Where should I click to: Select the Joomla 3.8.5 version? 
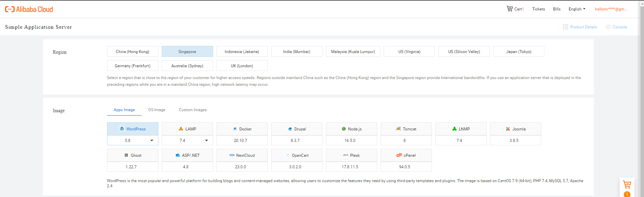pyautogui.click(x=516, y=140)
